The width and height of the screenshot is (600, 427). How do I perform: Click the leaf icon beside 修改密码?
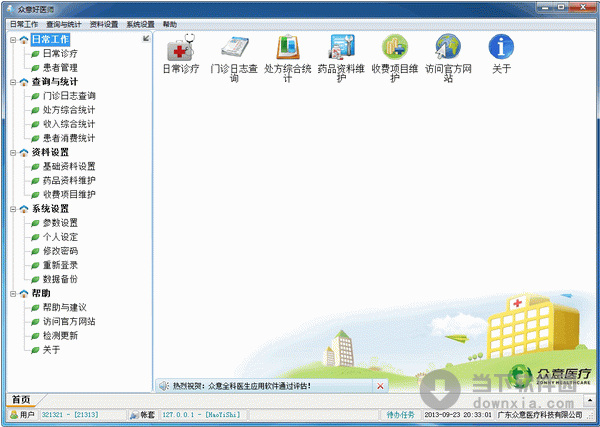pyautogui.click(x=35, y=251)
